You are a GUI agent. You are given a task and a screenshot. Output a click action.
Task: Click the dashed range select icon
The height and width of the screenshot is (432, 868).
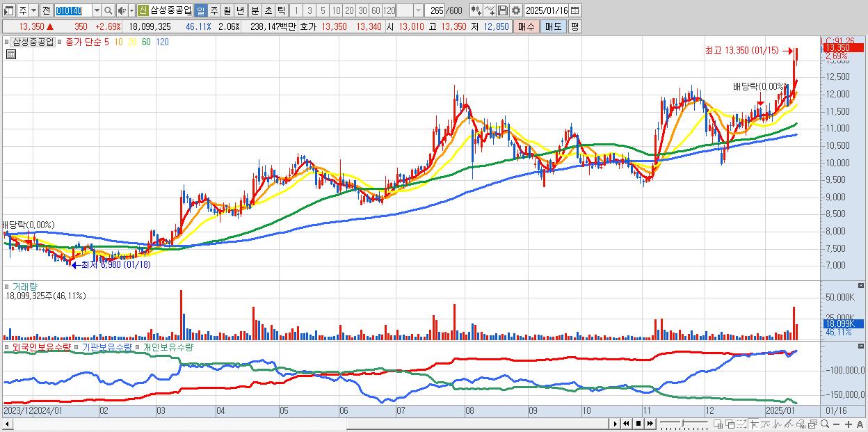741,424
